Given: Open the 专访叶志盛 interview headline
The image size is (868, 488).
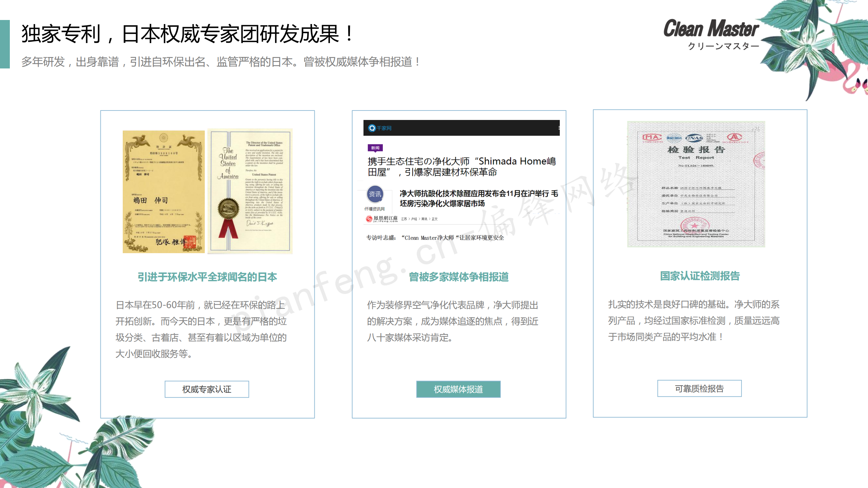Looking at the screenshot, I should coord(435,238).
